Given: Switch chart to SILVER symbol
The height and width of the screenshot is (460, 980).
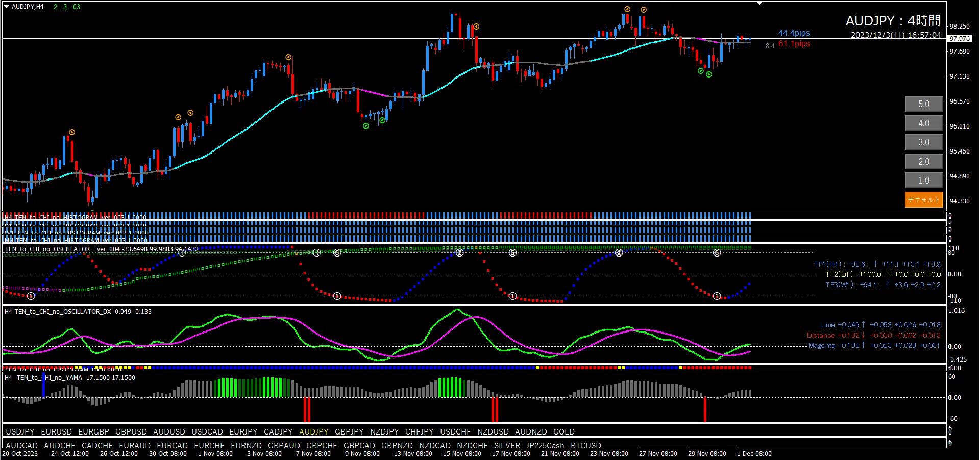Looking at the screenshot, I should coord(507,446).
